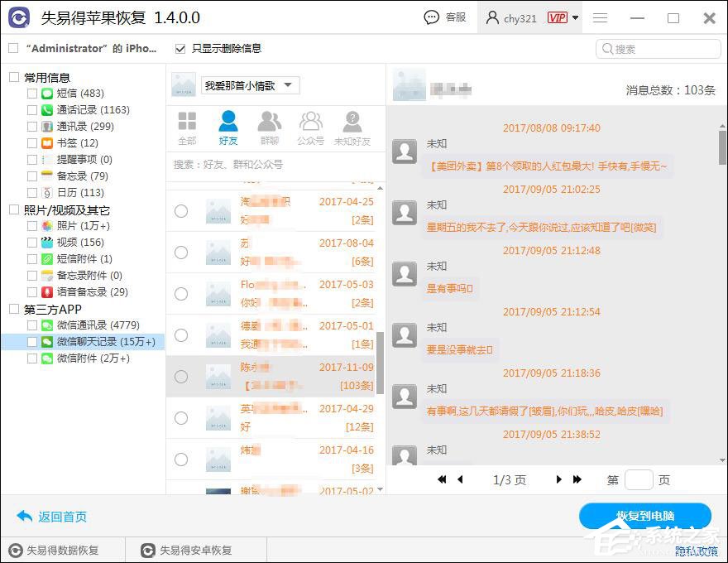Check the Administrator iPhone device checkbox
This screenshot has height=563, width=728.
coord(12,47)
